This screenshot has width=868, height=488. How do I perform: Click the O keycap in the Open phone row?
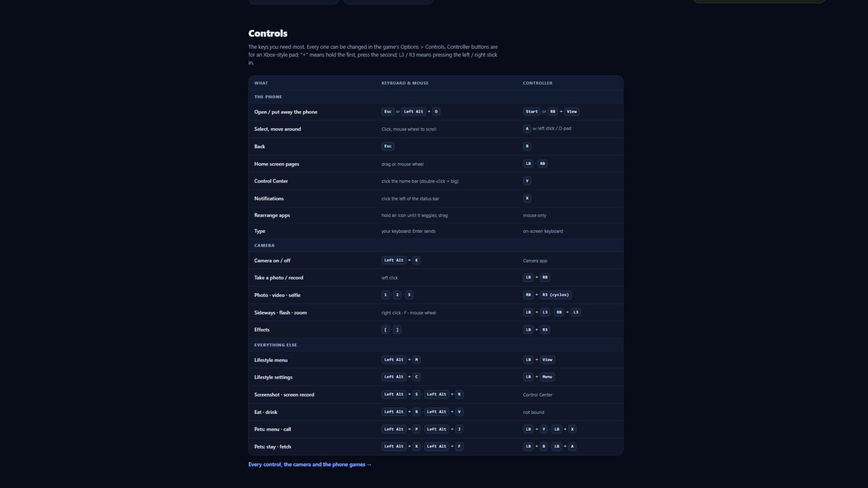[x=436, y=112]
